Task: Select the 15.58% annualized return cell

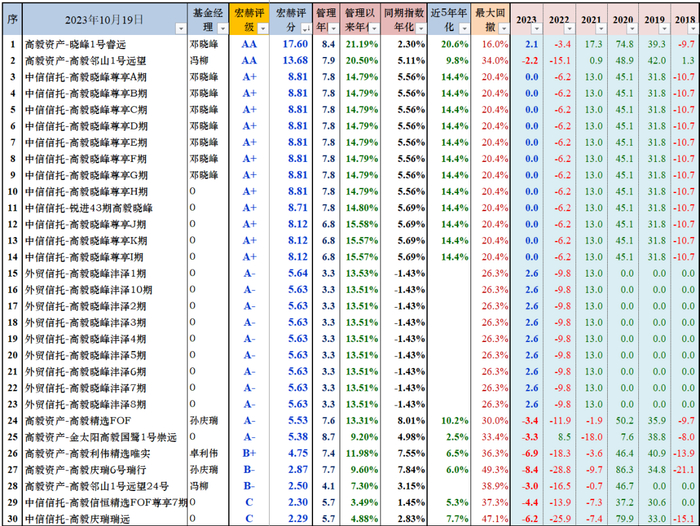Action: click(360, 225)
